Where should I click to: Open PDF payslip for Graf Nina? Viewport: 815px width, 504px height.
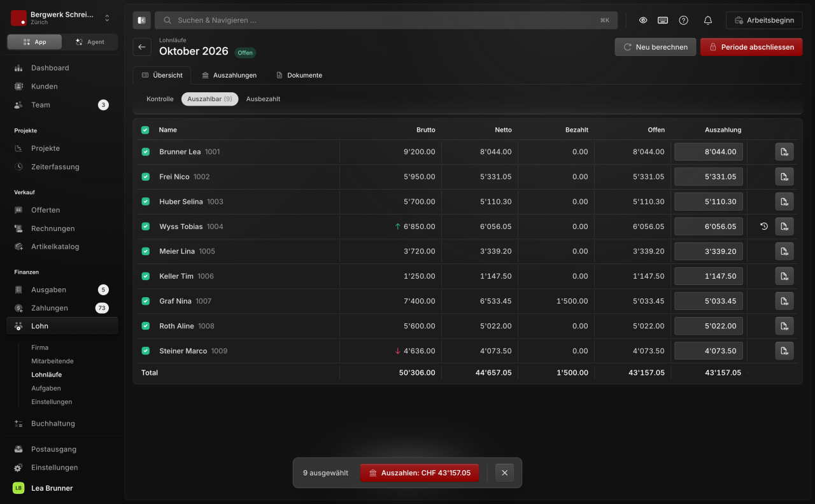tap(784, 301)
